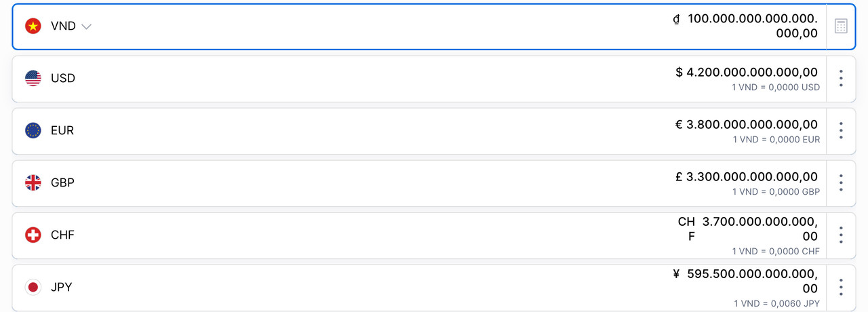The image size is (868, 312).
Task: Click the Japan flag icon
Action: (x=33, y=288)
